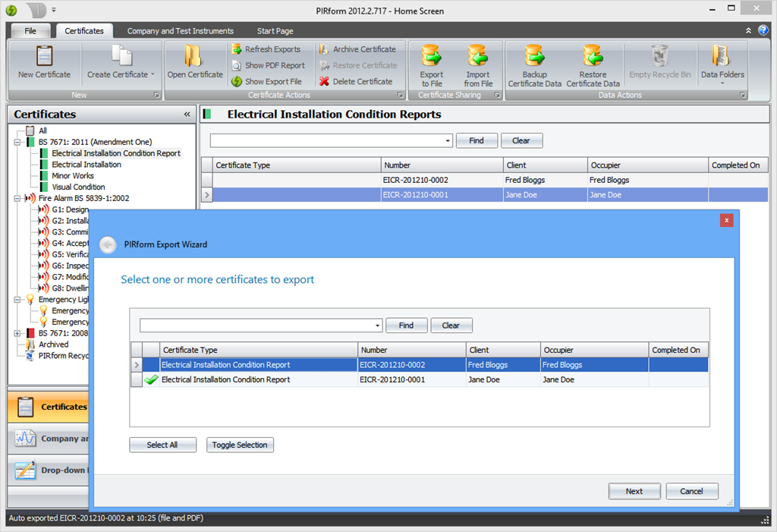Toggle green checkmark on EICR-201210-0001 row
777x532 pixels.
(x=152, y=379)
